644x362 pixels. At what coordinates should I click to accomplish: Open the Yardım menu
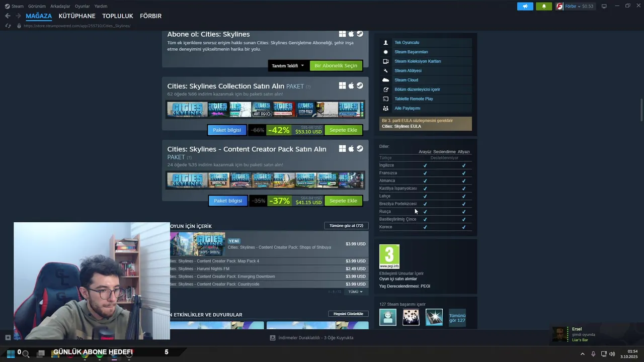[x=101, y=6]
